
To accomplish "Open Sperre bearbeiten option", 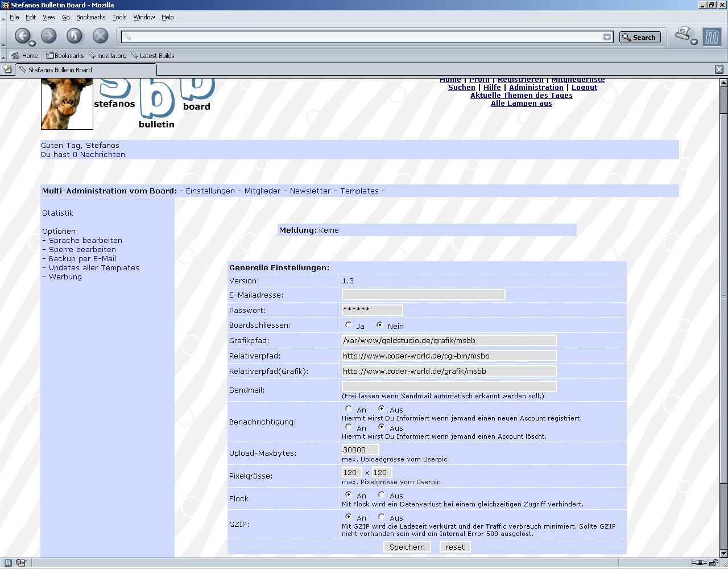I will click(x=82, y=250).
